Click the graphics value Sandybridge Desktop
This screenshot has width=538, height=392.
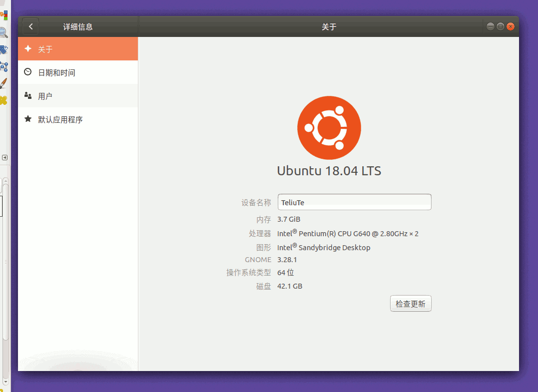(334, 248)
